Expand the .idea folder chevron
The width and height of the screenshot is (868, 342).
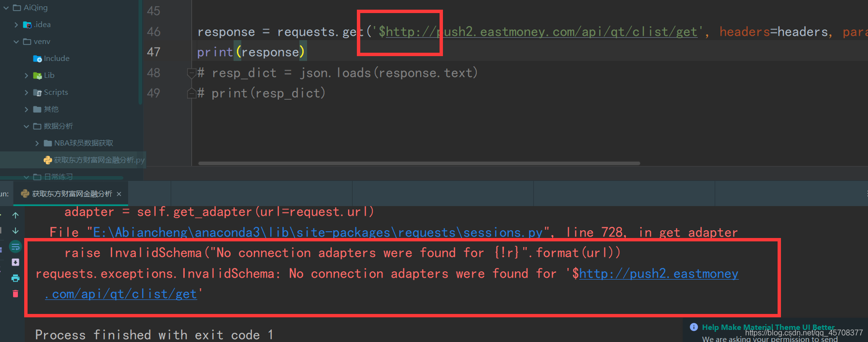[x=16, y=25]
